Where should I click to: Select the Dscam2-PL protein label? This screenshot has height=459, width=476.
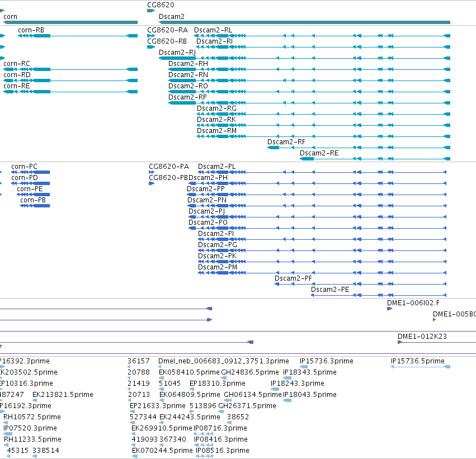click(x=217, y=167)
